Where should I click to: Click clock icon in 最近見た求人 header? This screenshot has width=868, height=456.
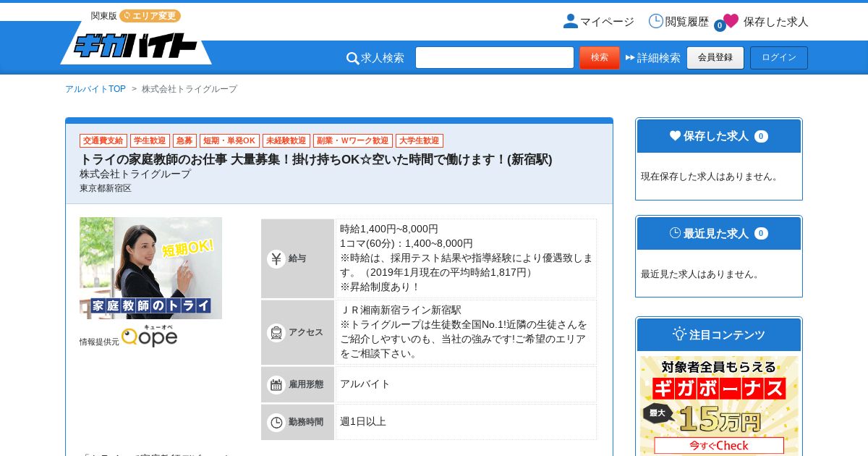675,233
